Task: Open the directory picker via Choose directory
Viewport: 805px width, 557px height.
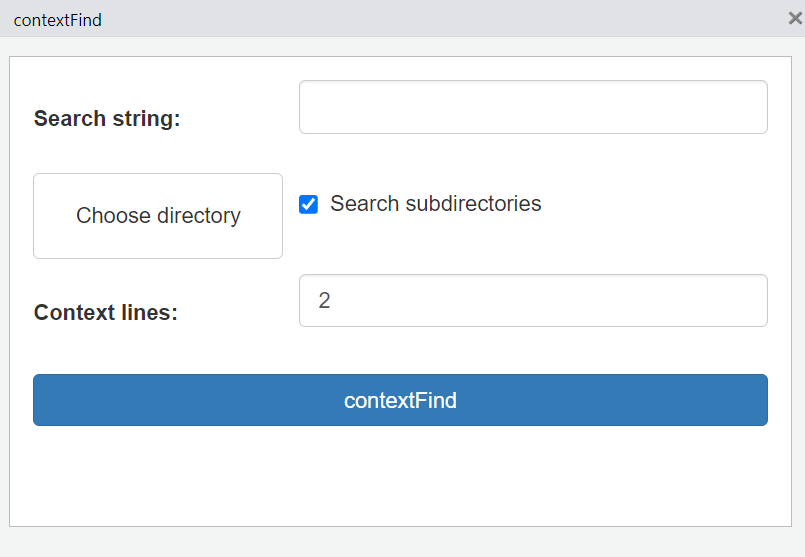Action: tap(158, 216)
